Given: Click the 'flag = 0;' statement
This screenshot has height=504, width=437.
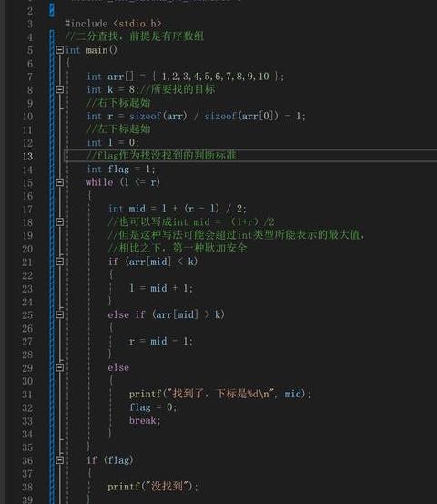Looking at the screenshot, I should [153, 407].
